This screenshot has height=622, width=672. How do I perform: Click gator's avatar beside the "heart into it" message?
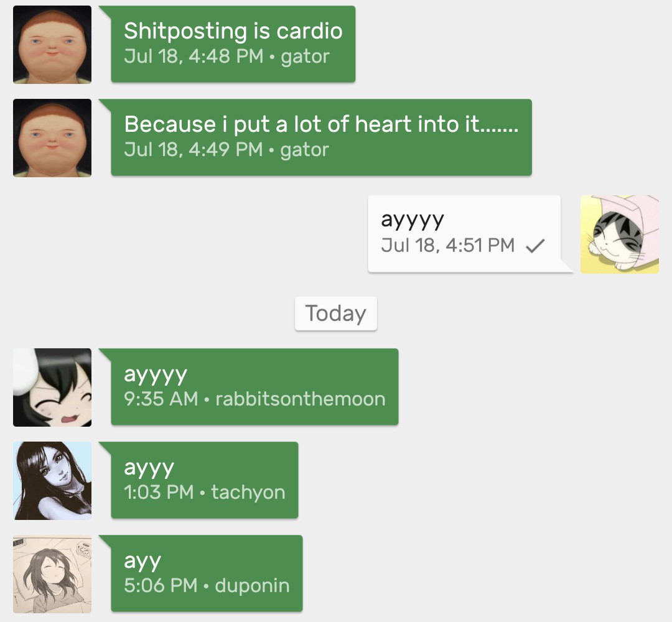coord(52,138)
